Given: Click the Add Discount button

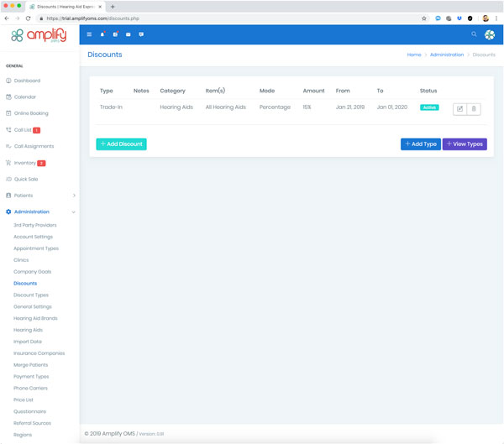Looking at the screenshot, I should (x=121, y=144).
